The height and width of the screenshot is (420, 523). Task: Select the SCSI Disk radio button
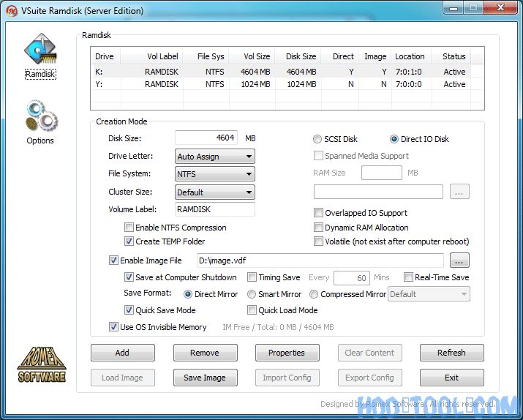(317, 139)
